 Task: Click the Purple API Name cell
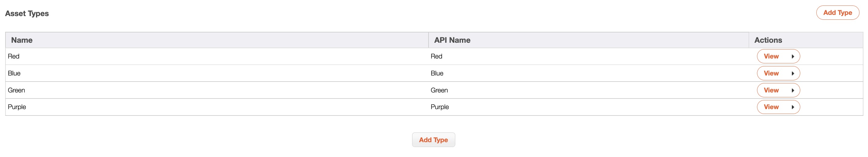tap(440, 107)
